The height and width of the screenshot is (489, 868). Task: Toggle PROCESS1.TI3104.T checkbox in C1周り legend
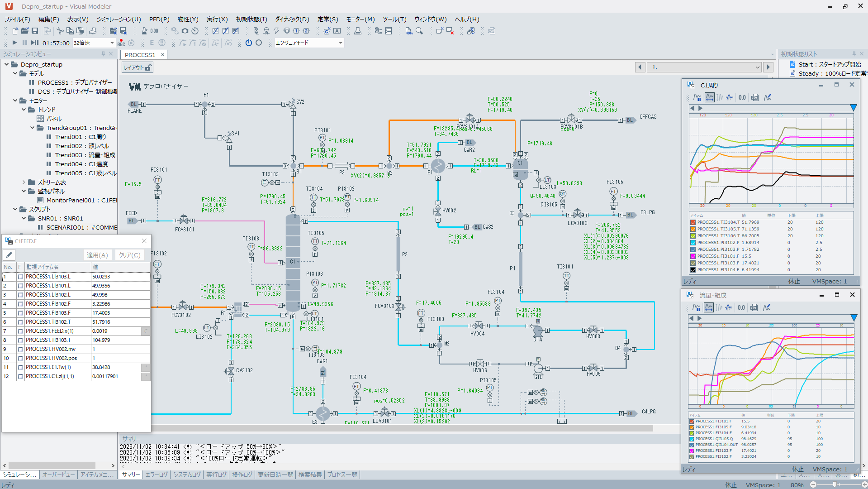click(693, 222)
